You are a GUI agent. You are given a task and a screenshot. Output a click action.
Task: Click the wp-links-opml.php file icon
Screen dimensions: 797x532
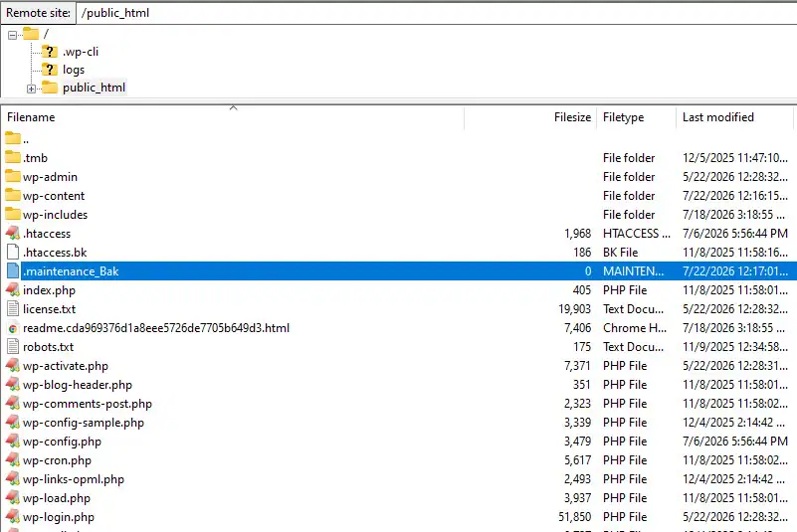click(13, 479)
